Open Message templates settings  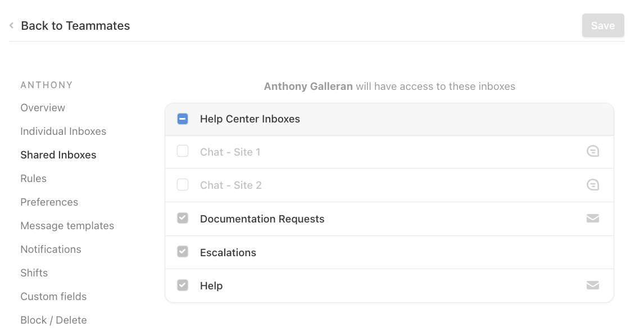[x=67, y=225]
